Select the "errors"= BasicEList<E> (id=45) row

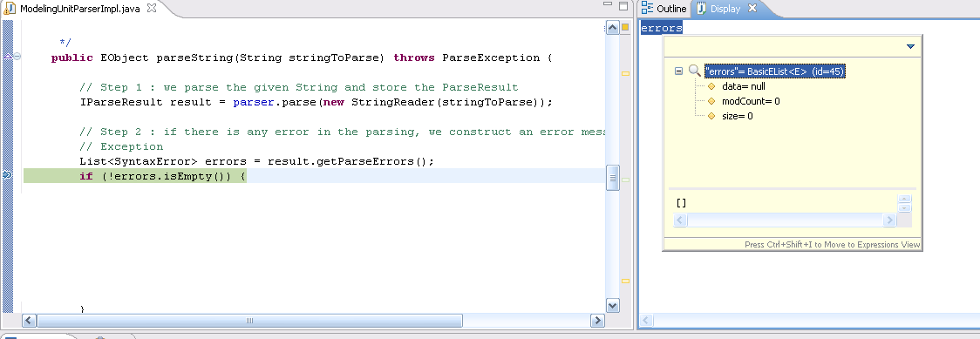tap(774, 71)
